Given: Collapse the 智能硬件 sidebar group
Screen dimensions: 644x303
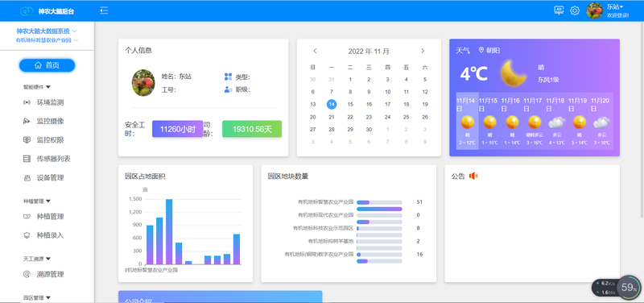Looking at the screenshot, I should coord(36,87).
